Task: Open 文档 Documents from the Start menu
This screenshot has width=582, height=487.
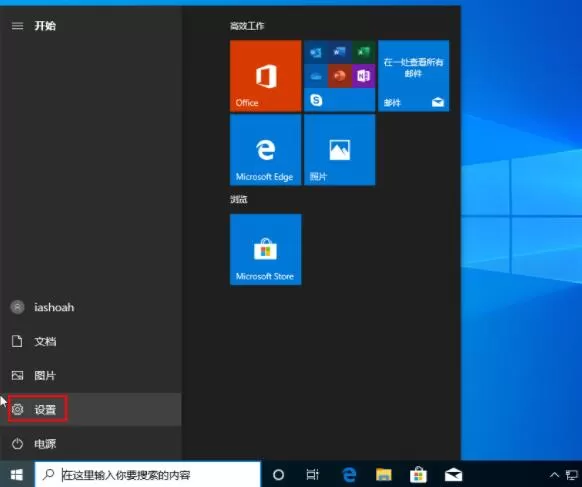Action: [x=91, y=341]
